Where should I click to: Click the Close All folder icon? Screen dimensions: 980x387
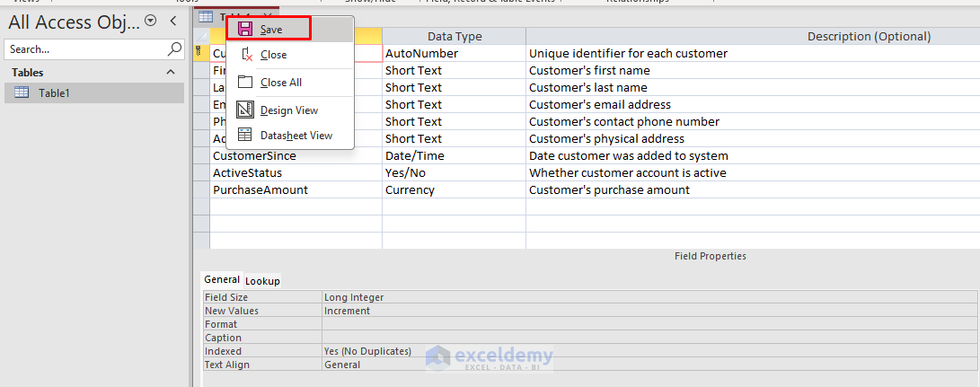(x=245, y=83)
